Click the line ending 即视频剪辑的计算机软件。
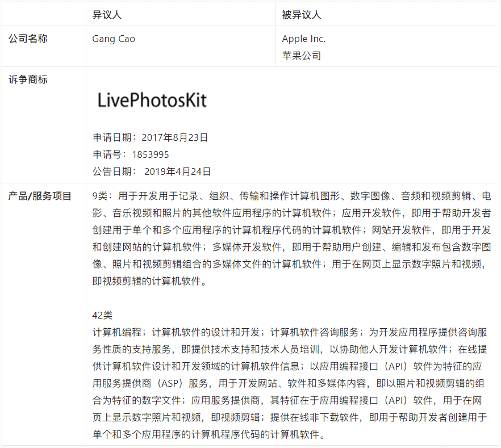Image resolution: width=501 pixels, height=448 pixels. pos(150,281)
